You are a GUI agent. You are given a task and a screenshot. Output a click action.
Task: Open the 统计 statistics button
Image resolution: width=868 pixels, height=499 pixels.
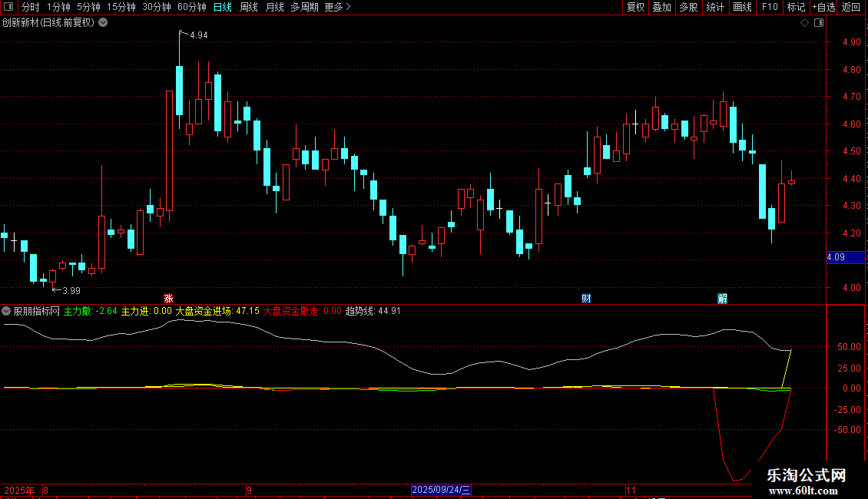tap(715, 7)
